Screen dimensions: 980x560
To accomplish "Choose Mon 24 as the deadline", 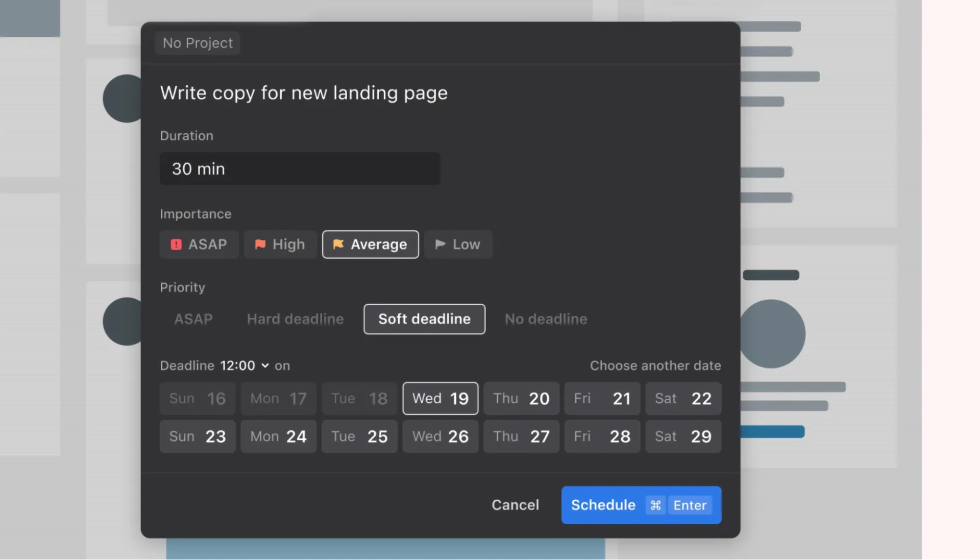I will pos(278,436).
